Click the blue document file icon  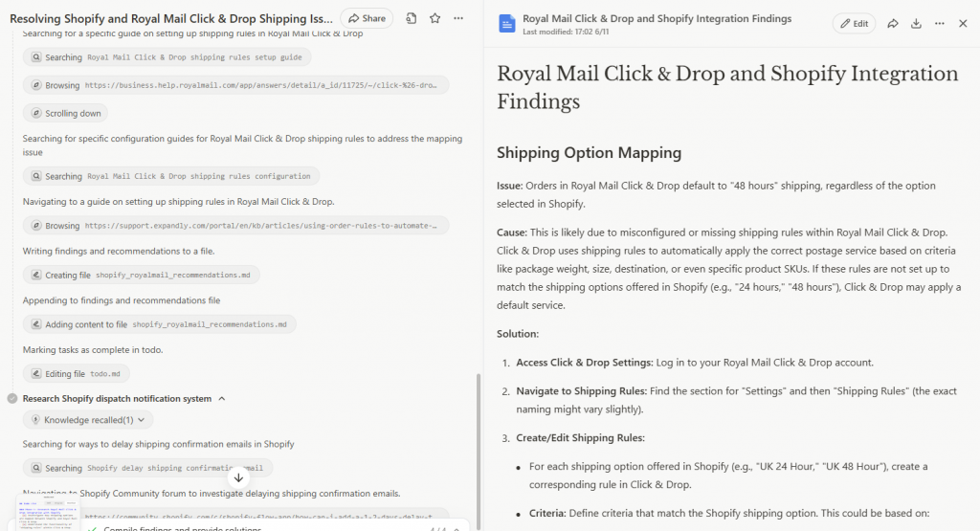point(507,24)
